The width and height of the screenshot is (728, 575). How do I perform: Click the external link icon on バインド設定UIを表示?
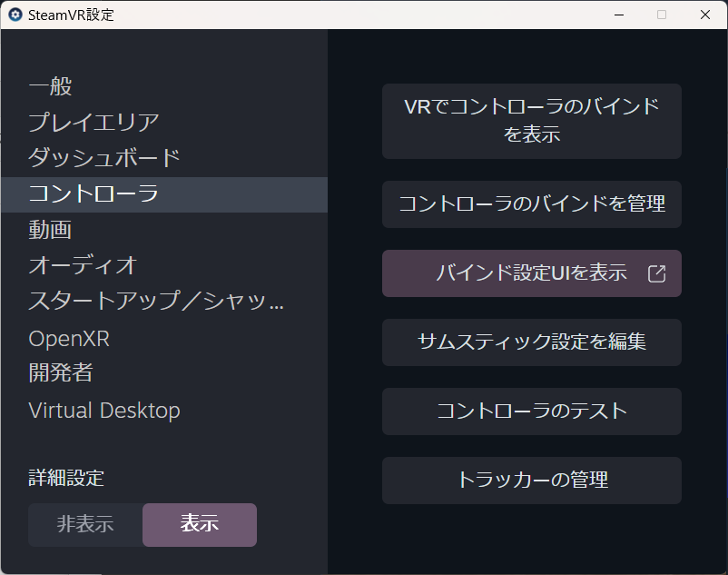[x=656, y=273]
